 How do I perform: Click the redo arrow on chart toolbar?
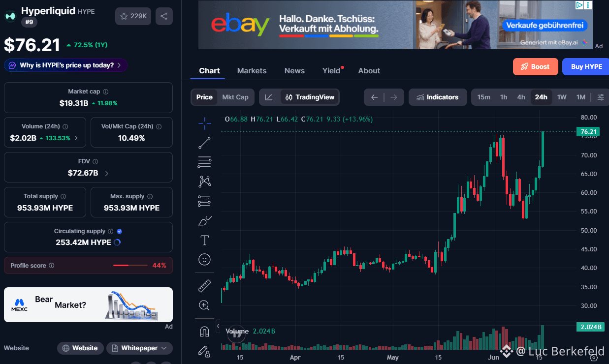tap(394, 97)
